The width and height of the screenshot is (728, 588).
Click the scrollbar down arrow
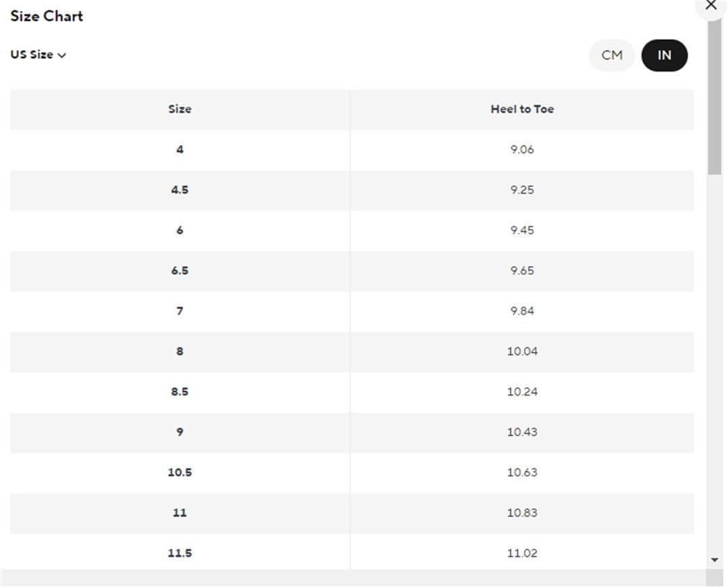click(x=714, y=560)
